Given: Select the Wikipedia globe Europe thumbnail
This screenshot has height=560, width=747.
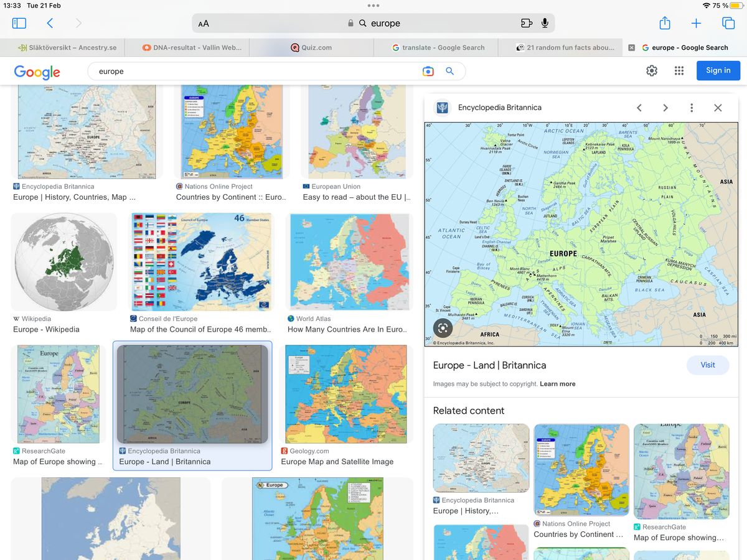Looking at the screenshot, I should tap(64, 261).
